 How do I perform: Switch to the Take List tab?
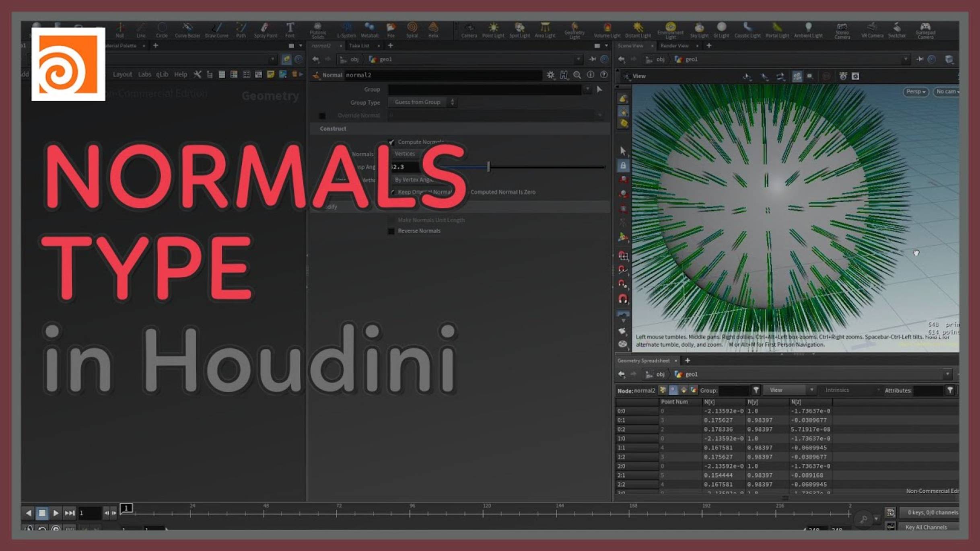pyautogui.click(x=360, y=45)
